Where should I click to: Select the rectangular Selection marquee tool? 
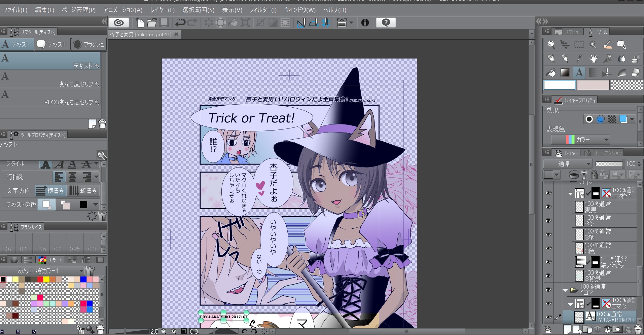click(579, 44)
